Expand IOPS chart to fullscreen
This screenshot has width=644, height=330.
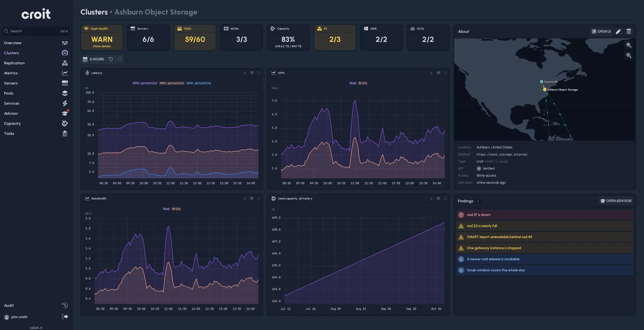(x=445, y=73)
